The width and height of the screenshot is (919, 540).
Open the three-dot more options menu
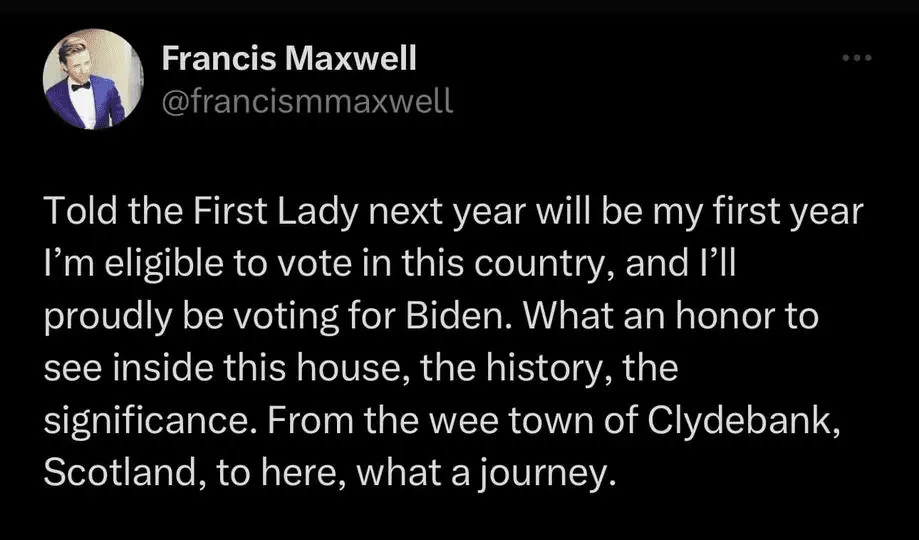[857, 58]
